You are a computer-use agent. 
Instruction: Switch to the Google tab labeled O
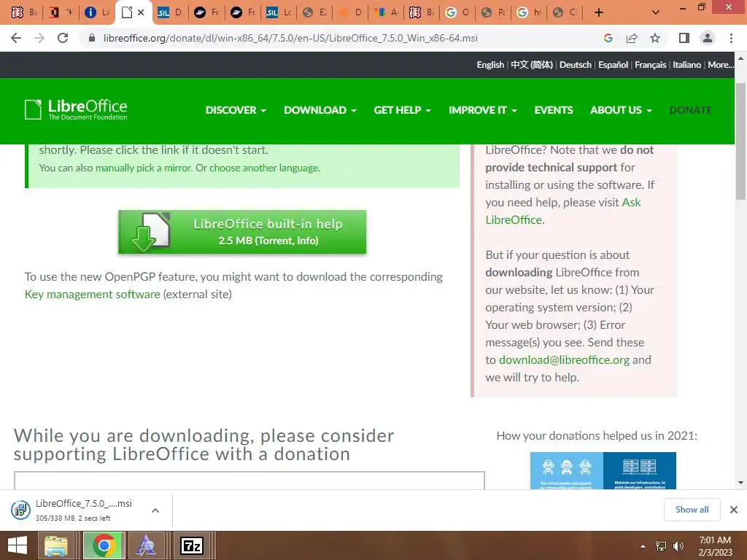tap(457, 12)
